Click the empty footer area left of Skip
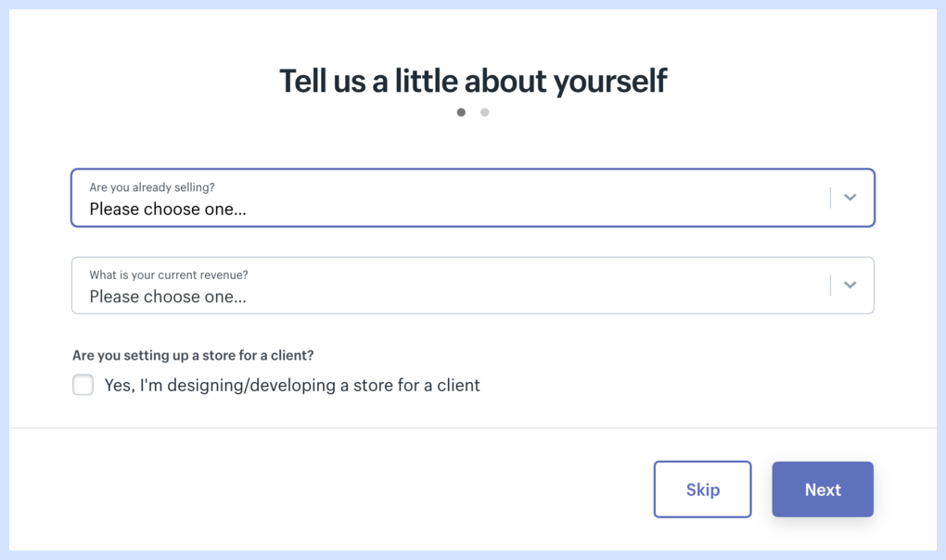946x560 pixels. pyautogui.click(x=325, y=490)
